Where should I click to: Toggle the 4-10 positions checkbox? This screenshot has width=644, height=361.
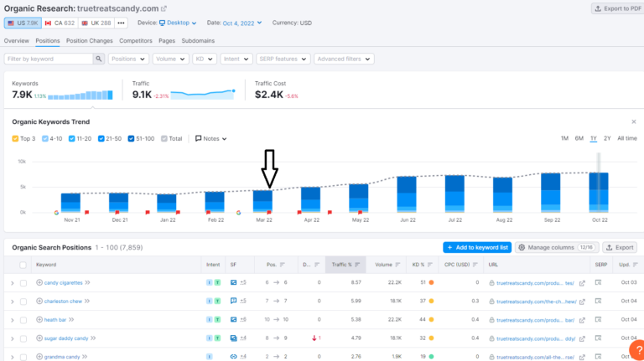pos(45,139)
